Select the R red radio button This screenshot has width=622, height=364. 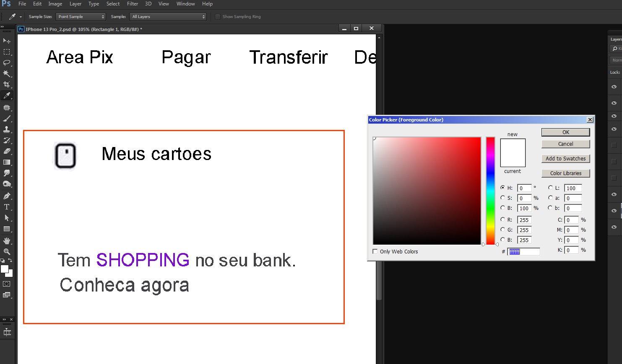[x=502, y=219]
